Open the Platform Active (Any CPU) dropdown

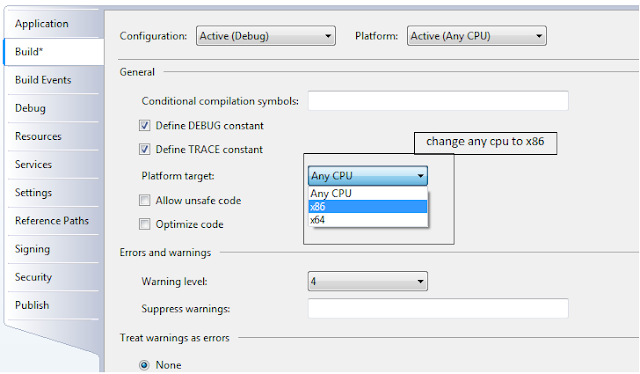coord(477,36)
